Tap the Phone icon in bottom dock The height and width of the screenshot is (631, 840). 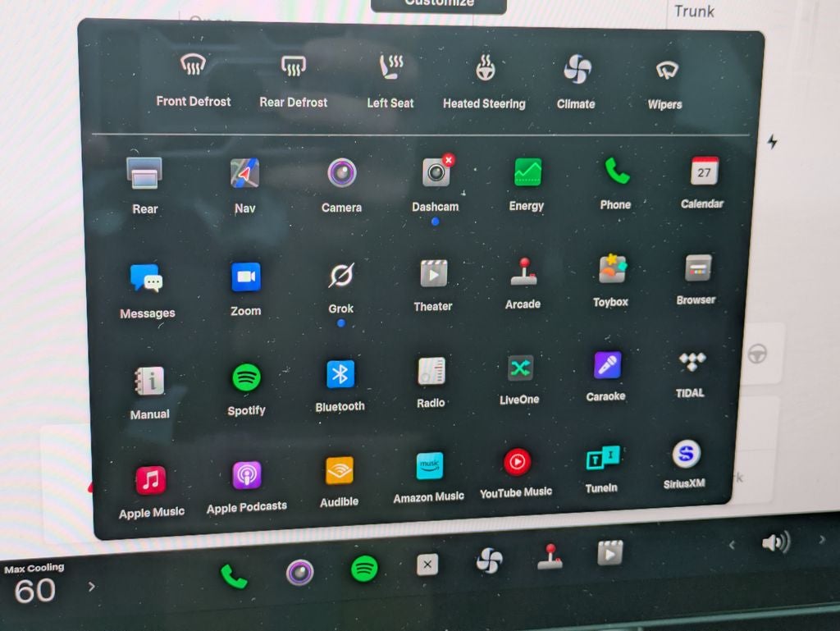click(234, 576)
